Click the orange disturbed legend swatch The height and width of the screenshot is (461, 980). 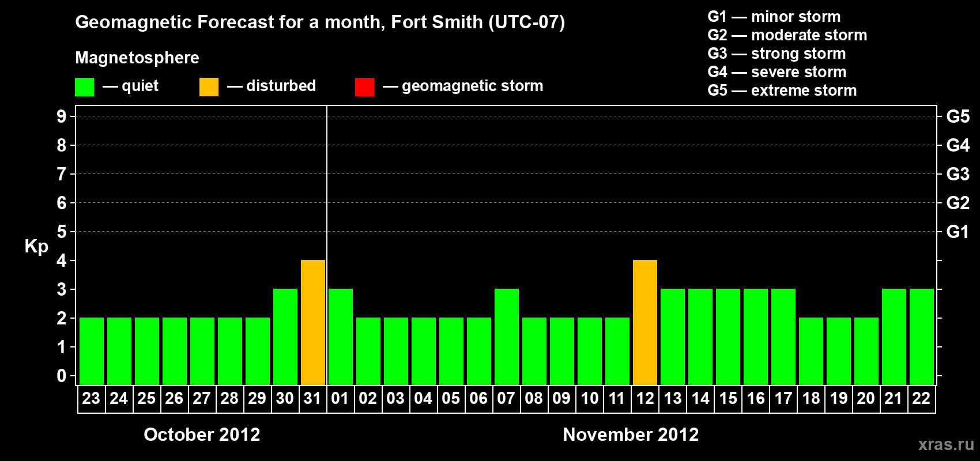click(209, 87)
